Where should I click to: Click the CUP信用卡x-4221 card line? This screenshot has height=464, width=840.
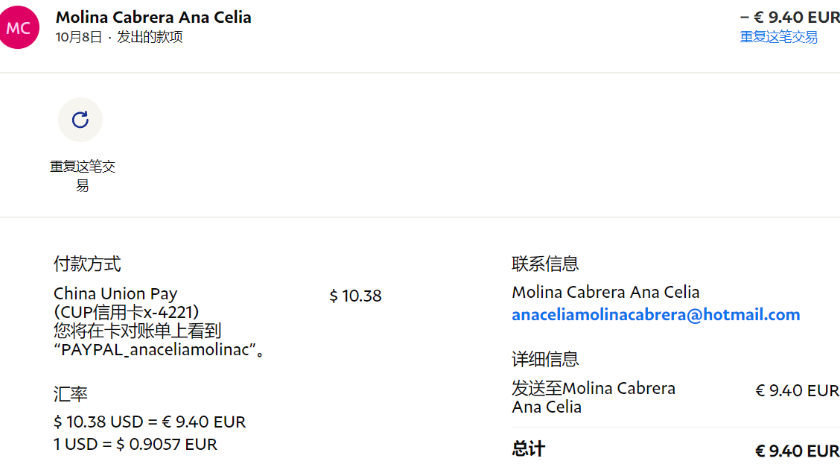126,312
